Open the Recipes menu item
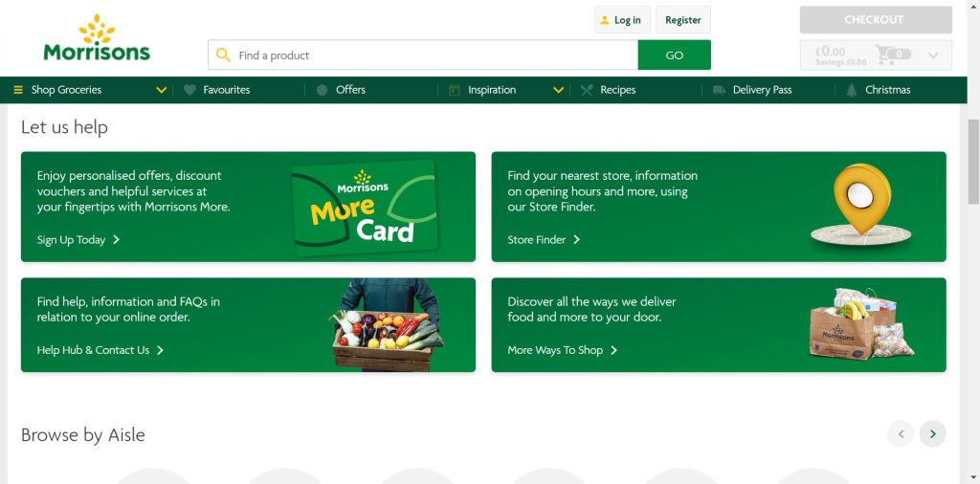Screen dimensions: 980x484 617,90
